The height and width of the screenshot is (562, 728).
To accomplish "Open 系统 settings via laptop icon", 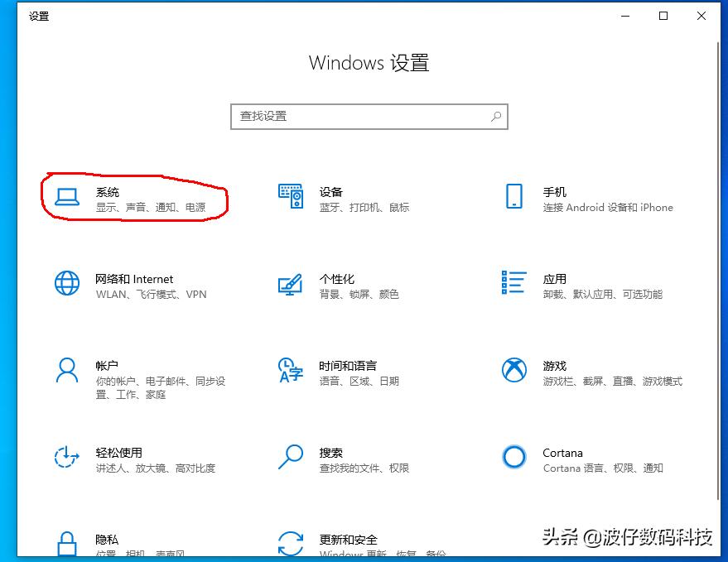I will click(x=66, y=198).
